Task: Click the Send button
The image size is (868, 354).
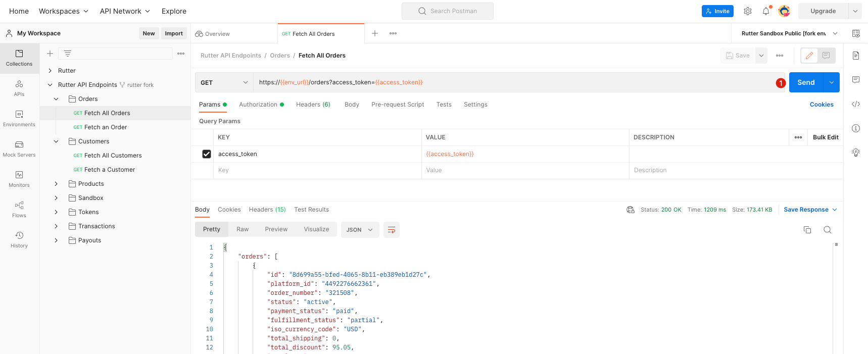Action: (x=806, y=82)
